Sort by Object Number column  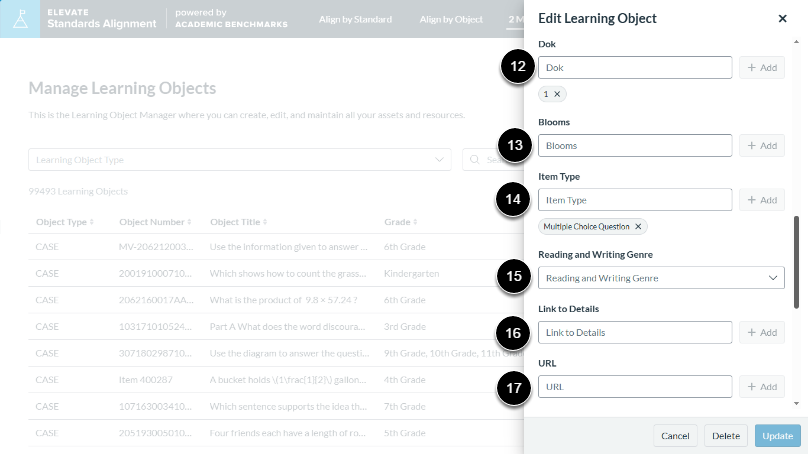[155, 222]
